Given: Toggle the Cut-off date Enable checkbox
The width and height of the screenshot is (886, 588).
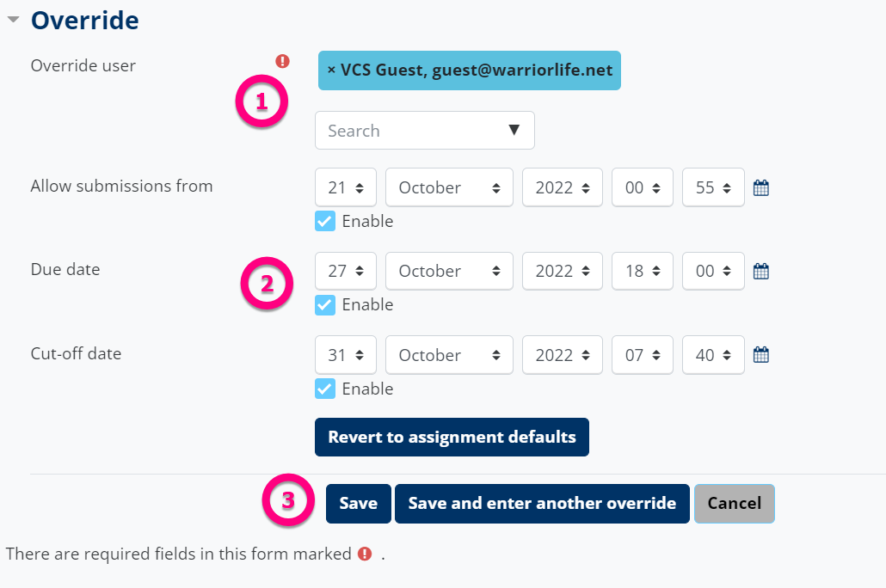Looking at the screenshot, I should [x=325, y=389].
